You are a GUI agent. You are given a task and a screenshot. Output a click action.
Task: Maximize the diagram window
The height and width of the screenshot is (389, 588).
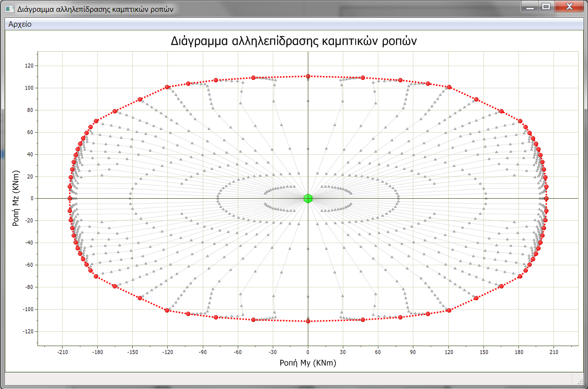click(546, 7)
